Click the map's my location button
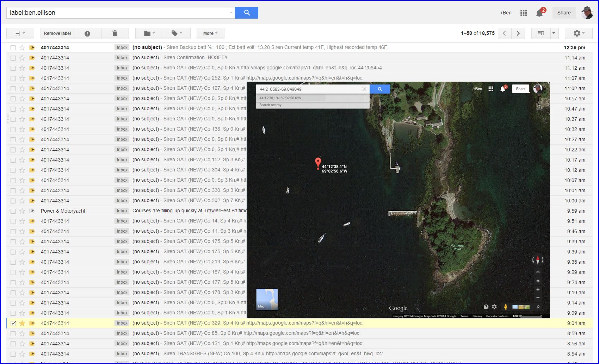This screenshot has height=364, width=599. 538,281
